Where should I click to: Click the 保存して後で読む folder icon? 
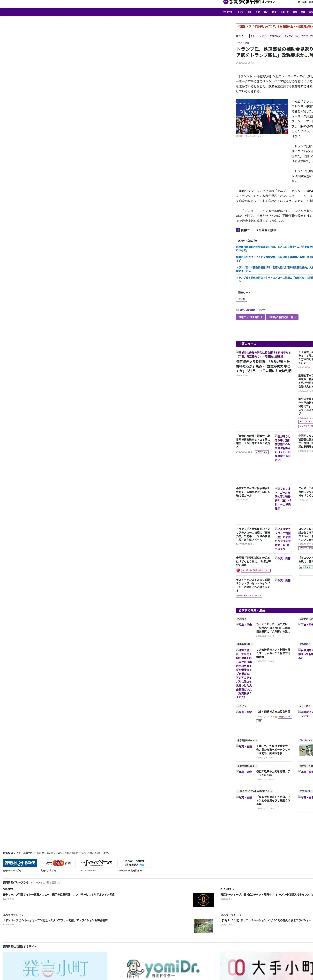click(237, 310)
